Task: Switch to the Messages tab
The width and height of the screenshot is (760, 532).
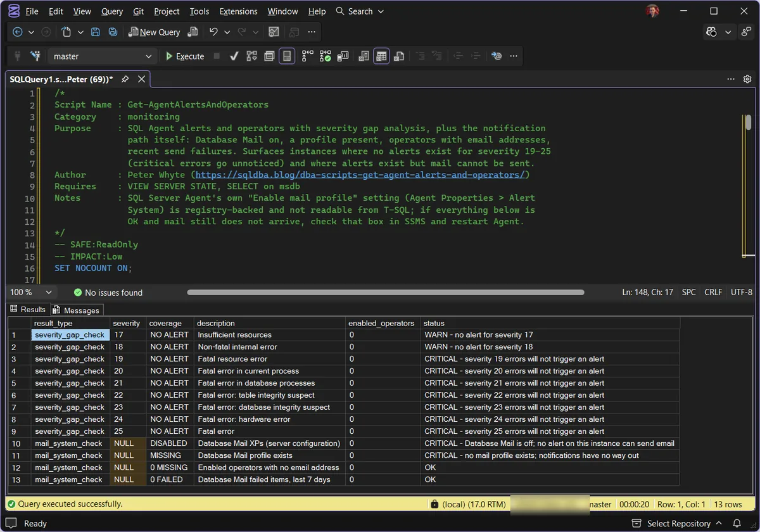Action: pyautogui.click(x=77, y=310)
